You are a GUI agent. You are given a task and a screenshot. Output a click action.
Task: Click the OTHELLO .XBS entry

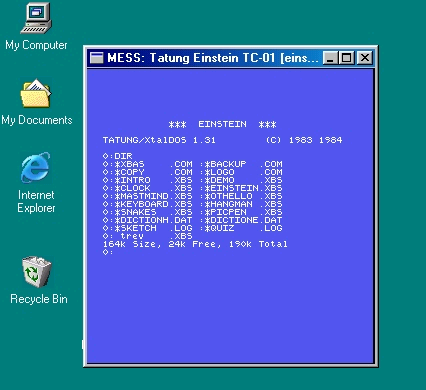243,196
